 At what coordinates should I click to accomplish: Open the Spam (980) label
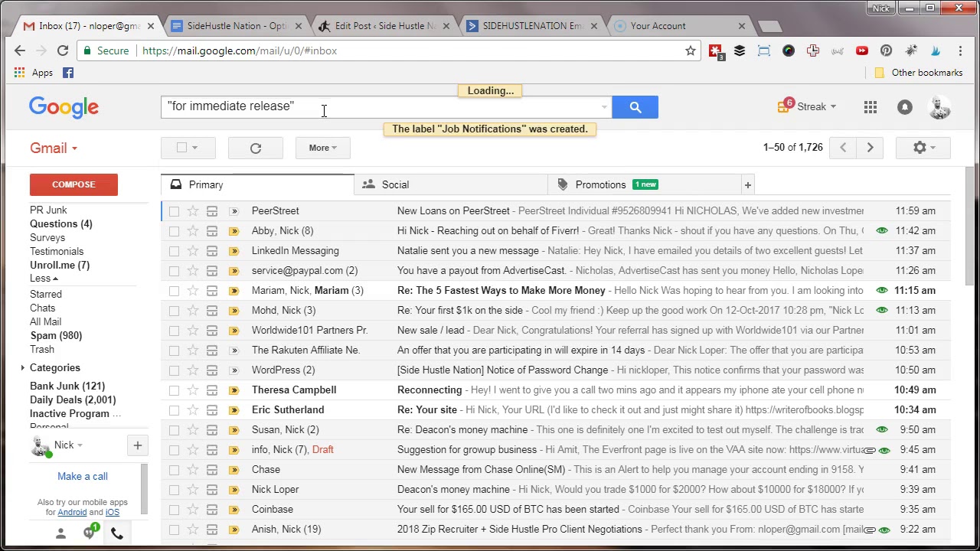pos(56,336)
